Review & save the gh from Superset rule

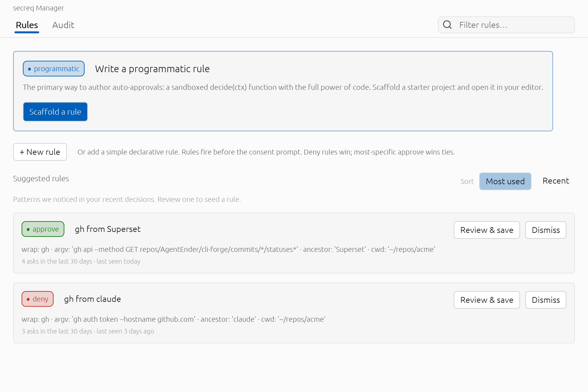pos(487,230)
